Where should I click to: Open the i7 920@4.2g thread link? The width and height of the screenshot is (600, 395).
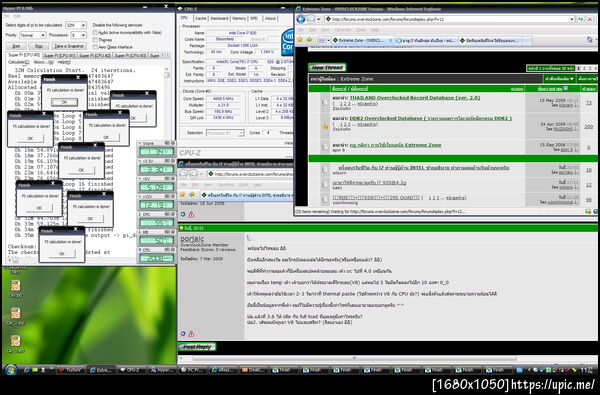click(369, 183)
